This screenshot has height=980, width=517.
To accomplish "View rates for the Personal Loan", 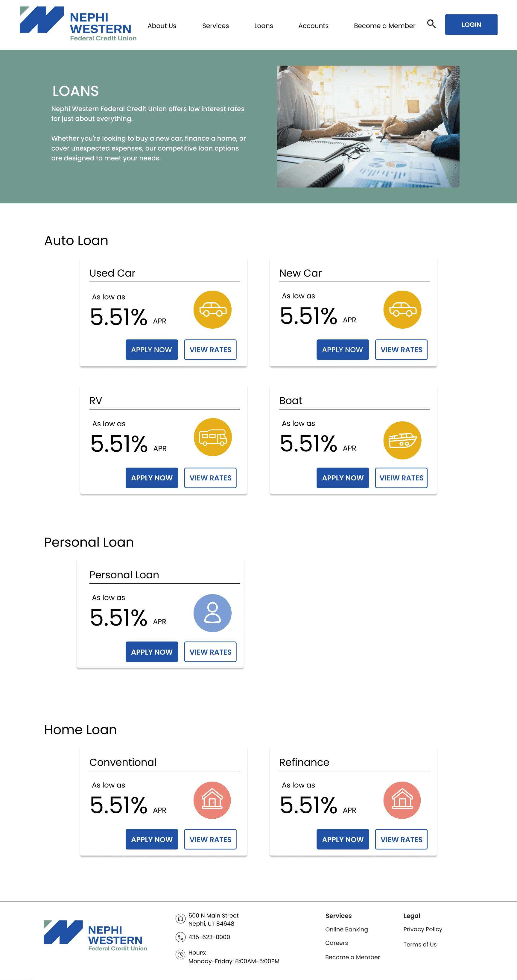I will point(210,652).
